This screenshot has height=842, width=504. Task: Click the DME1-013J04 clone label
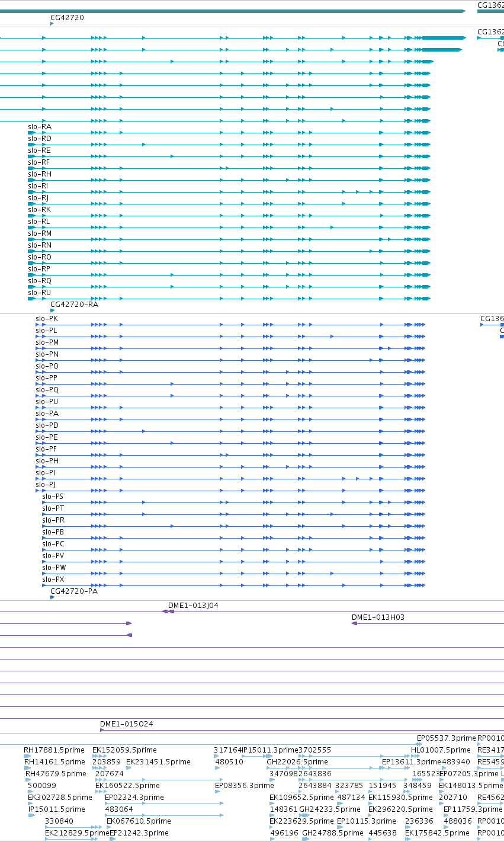[193, 606]
